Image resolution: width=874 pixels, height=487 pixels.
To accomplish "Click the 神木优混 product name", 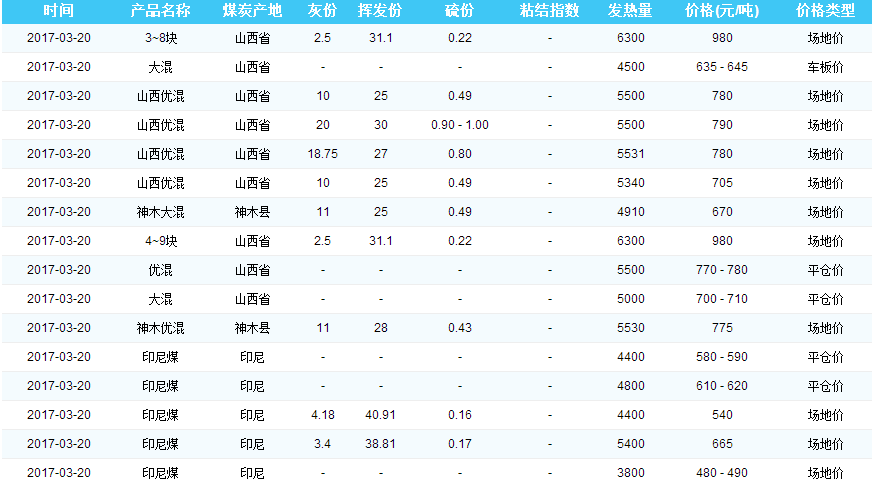I will pos(160,328).
